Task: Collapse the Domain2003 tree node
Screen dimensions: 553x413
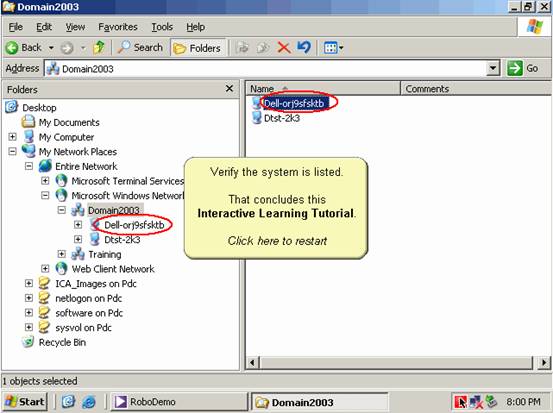Action: [62, 210]
